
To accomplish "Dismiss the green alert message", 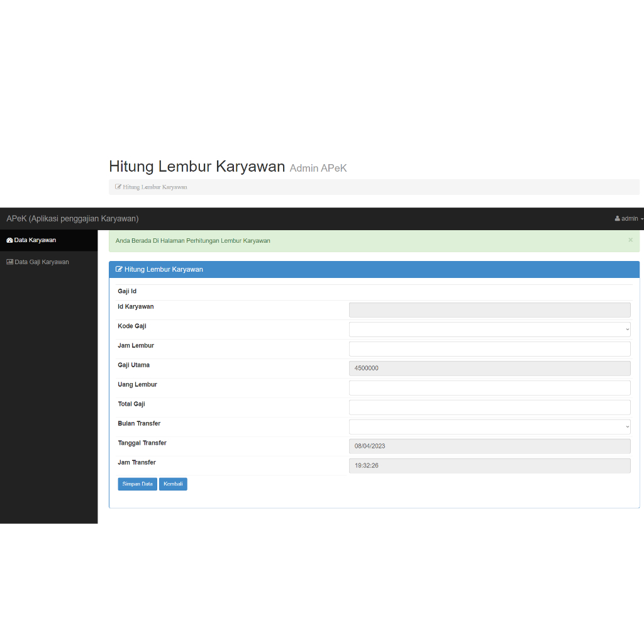I will (x=630, y=240).
